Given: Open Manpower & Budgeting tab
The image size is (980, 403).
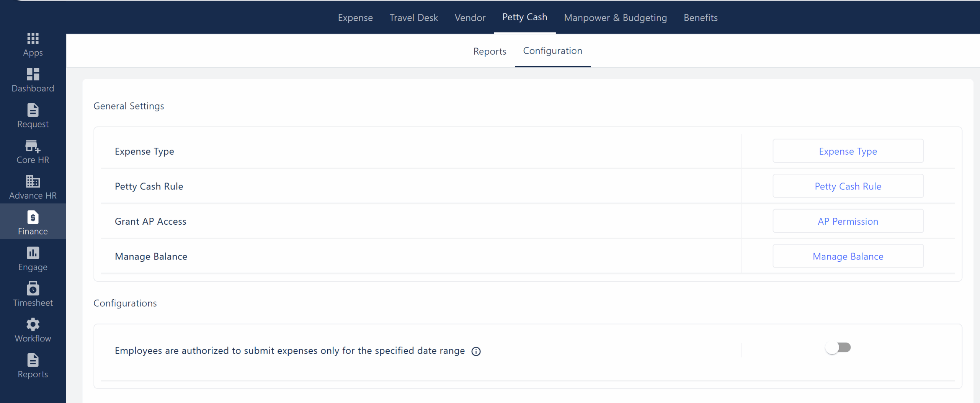Looking at the screenshot, I should (616, 18).
